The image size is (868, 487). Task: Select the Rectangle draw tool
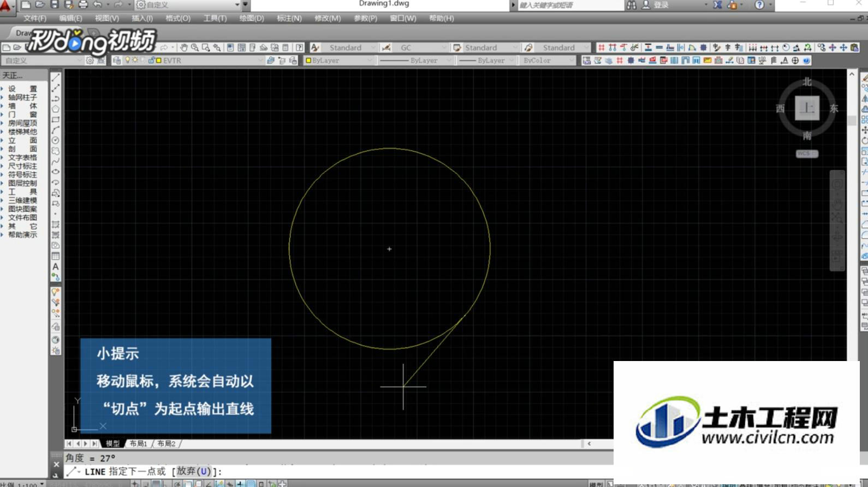point(56,119)
